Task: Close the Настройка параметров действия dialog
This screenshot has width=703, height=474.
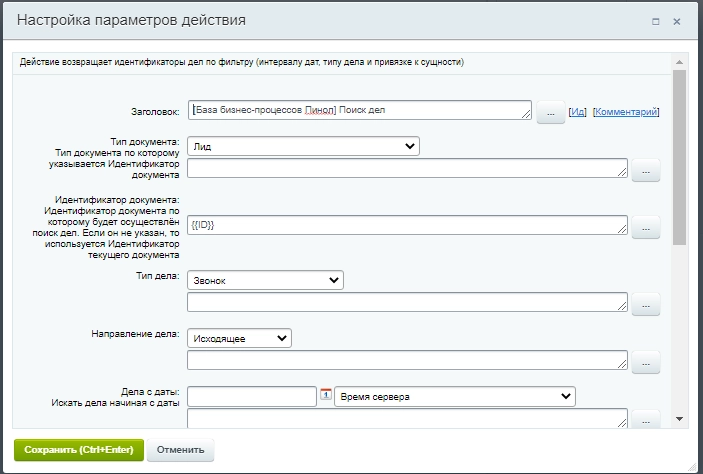Action: [x=678, y=21]
